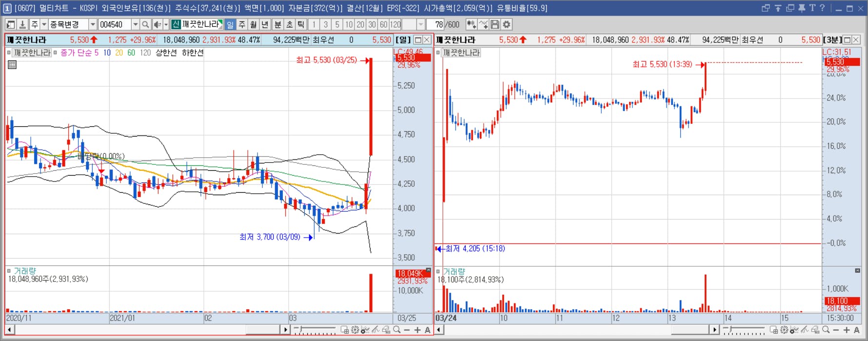Click the data table grid icon on daily chart
This screenshot has width=868, height=341.
tap(12, 64)
